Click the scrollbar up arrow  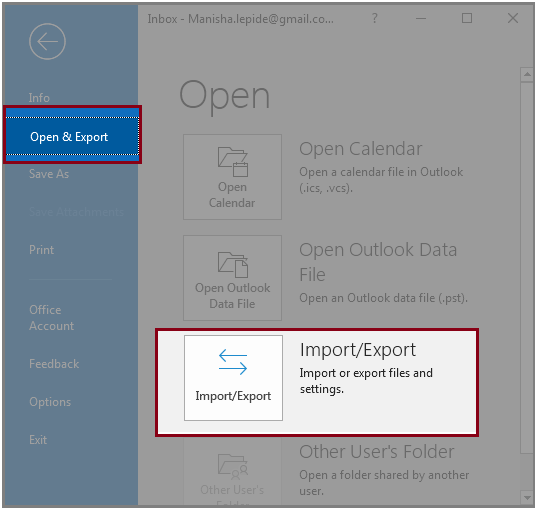(x=527, y=75)
